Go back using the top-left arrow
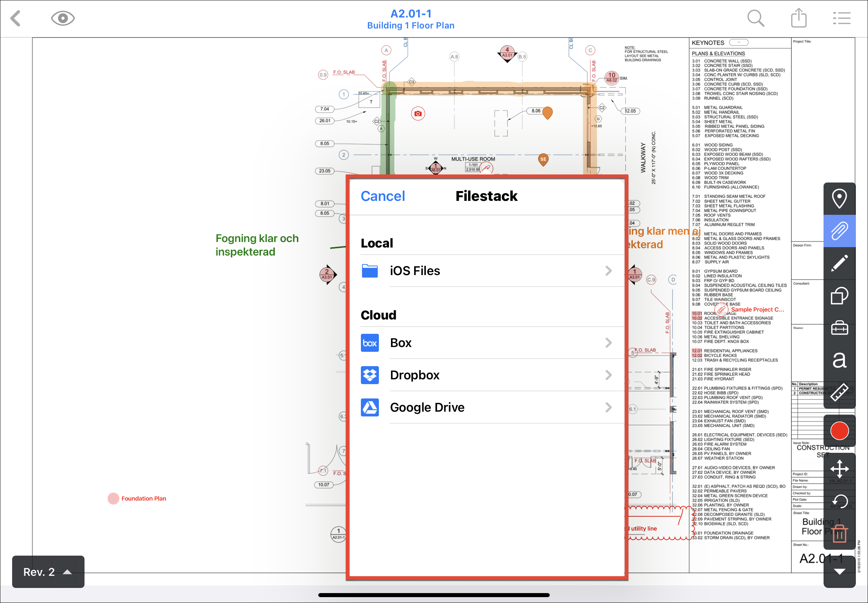This screenshot has width=868, height=603. [15, 18]
